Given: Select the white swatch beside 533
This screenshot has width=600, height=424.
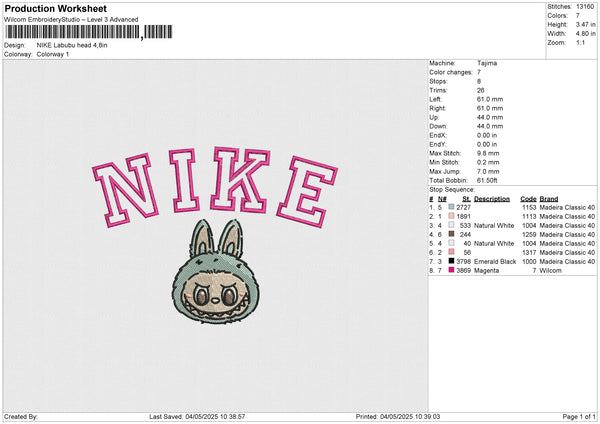Looking at the screenshot, I should 451,225.
